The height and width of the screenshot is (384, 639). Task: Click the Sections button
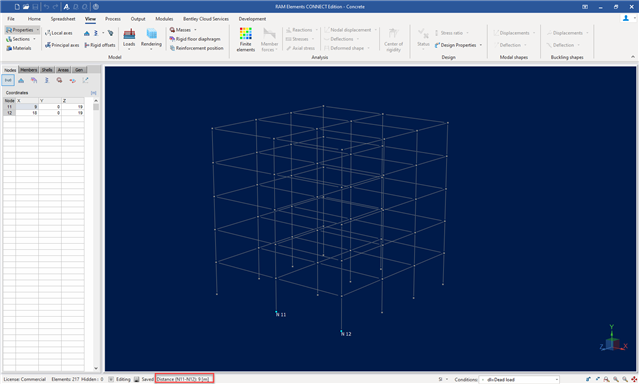20,39
